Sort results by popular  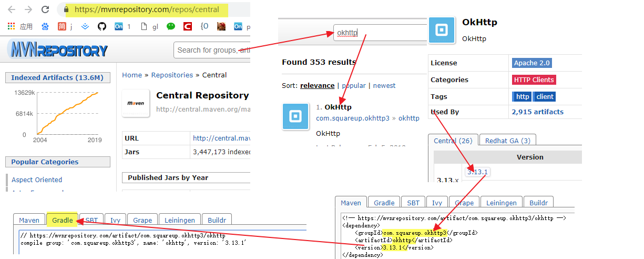354,85
